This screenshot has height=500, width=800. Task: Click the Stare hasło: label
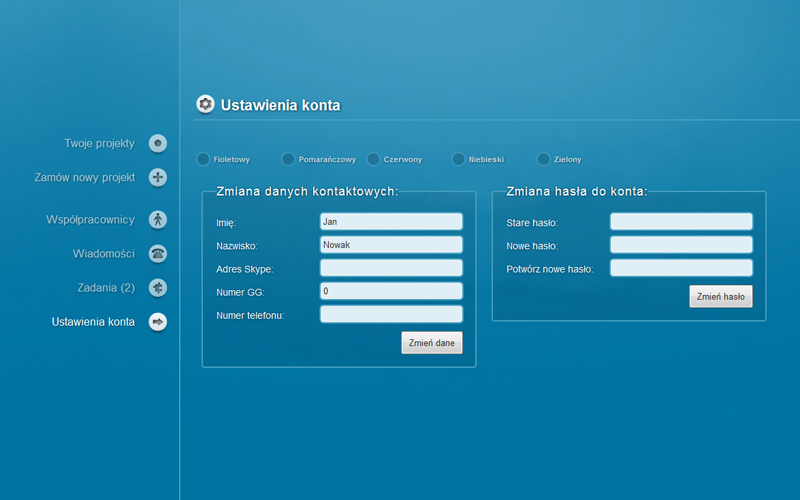(532, 223)
